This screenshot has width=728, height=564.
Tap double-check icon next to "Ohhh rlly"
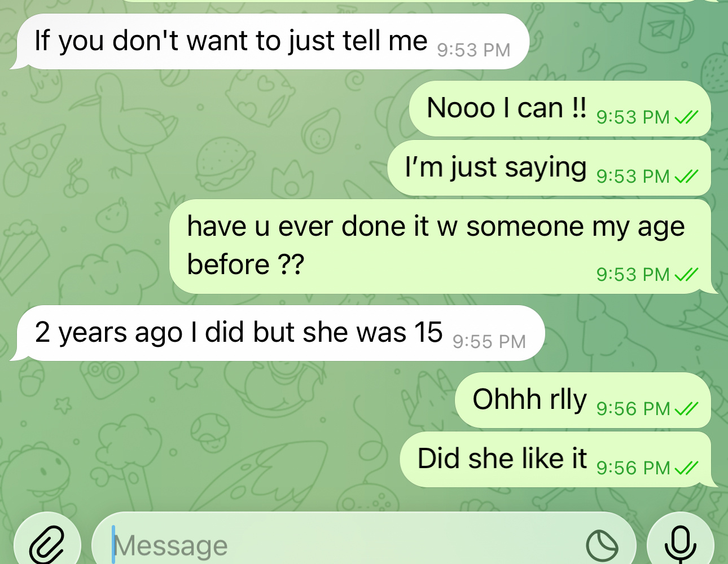pyautogui.click(x=686, y=409)
